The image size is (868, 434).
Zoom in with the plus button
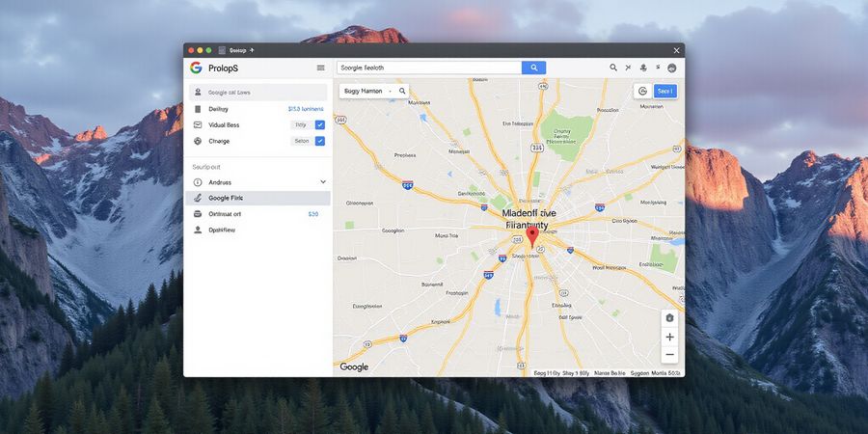pyautogui.click(x=670, y=338)
